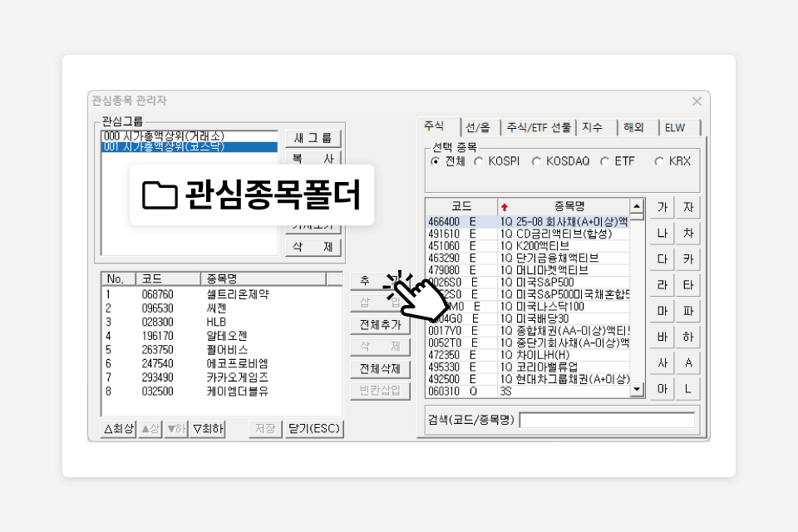Select the ETF radio button
This screenshot has height=532, width=798.
605,161
